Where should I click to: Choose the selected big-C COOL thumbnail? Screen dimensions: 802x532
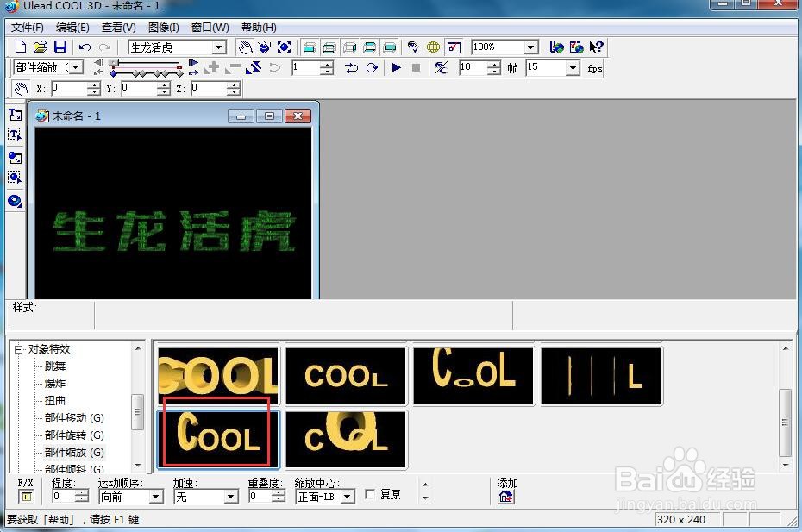218,439
